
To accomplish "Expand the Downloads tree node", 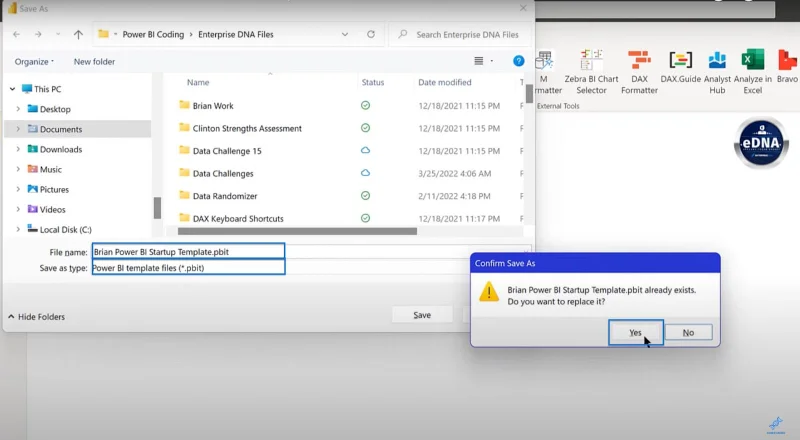I will pyautogui.click(x=18, y=149).
